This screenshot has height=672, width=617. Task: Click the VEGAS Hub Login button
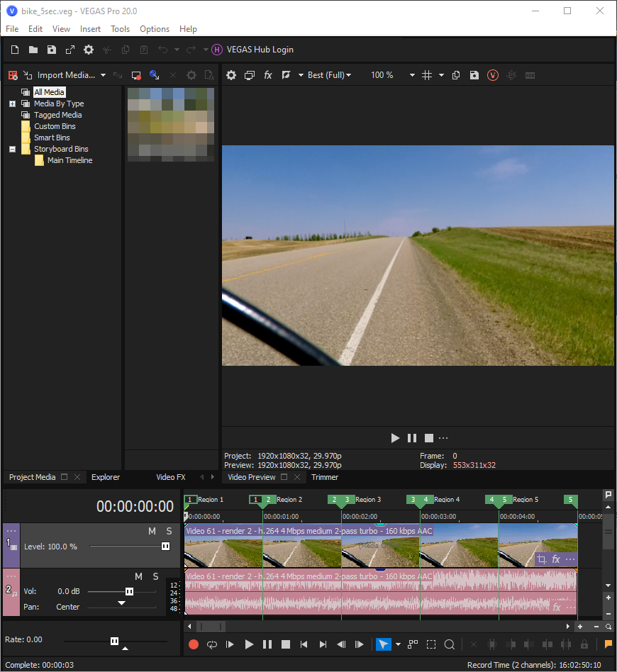pyautogui.click(x=260, y=50)
